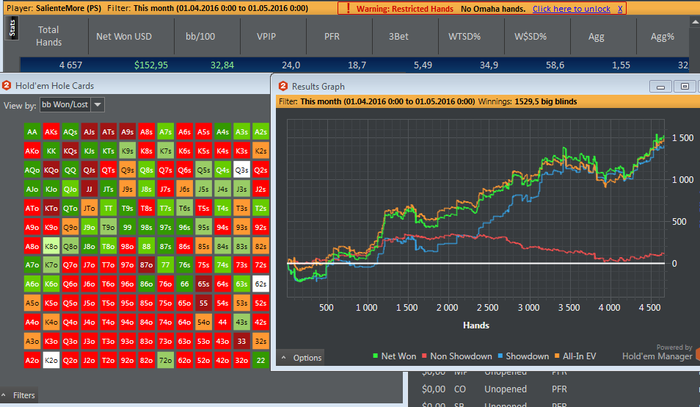Sort by the bb/100 column header
This screenshot has width=700, height=407.
(200, 37)
